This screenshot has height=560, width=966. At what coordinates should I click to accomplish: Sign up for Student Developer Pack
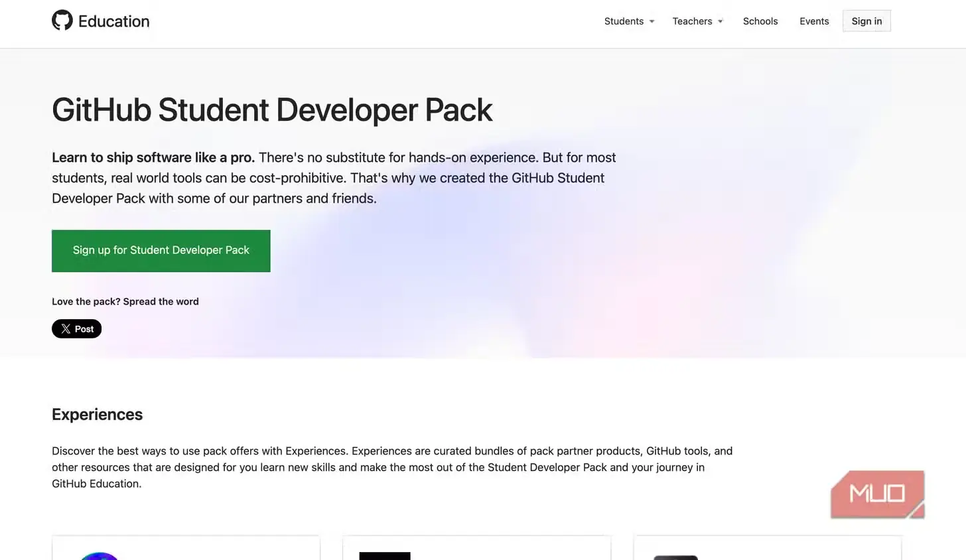point(161,251)
